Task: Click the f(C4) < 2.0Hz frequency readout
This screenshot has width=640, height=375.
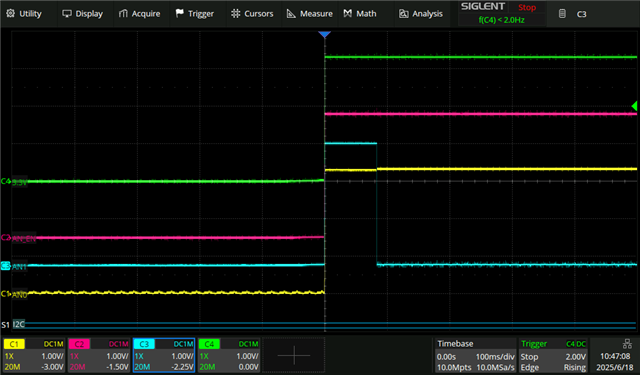Action: tap(502, 20)
